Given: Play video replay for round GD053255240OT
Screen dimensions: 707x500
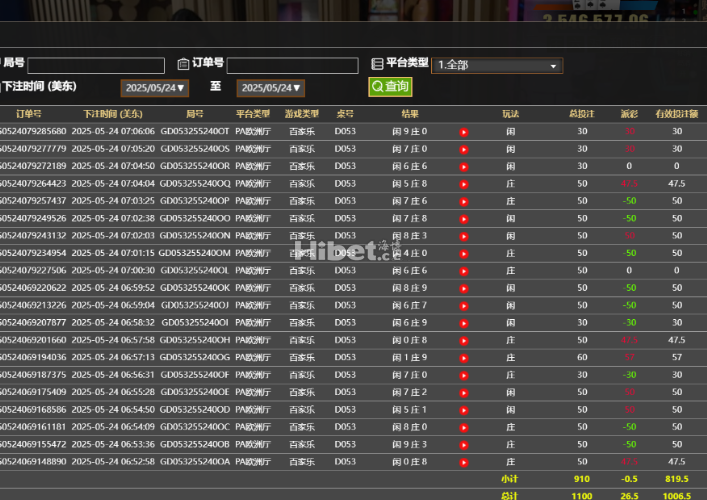Looking at the screenshot, I should 463,132.
